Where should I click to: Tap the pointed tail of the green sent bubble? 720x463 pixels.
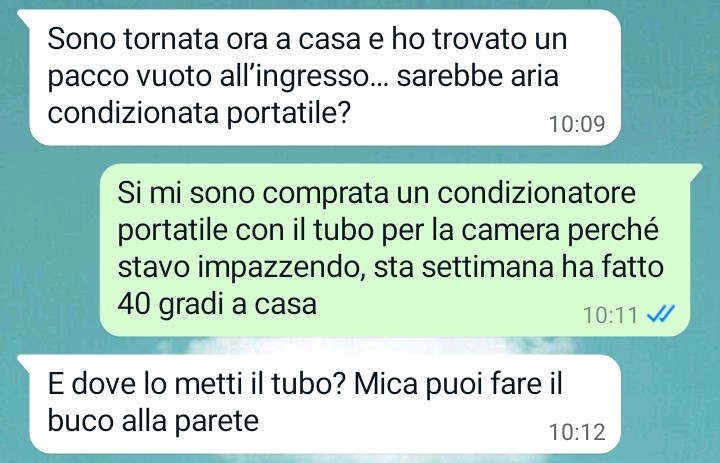[x=695, y=170]
